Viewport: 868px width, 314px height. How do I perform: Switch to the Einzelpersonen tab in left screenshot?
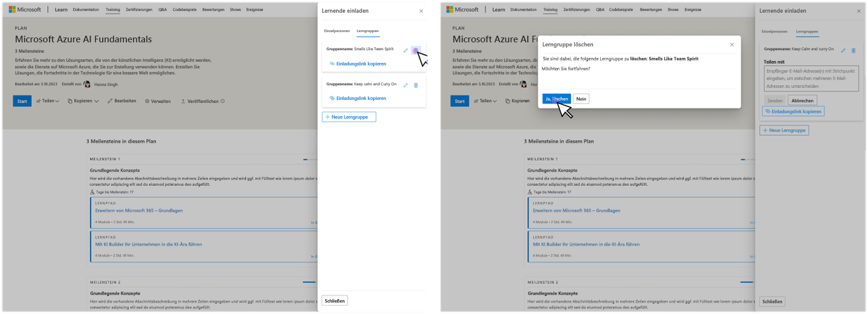tap(335, 31)
